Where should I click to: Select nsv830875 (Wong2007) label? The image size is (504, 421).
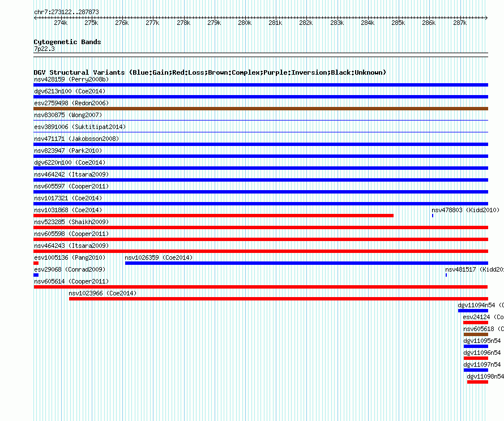tap(68, 115)
